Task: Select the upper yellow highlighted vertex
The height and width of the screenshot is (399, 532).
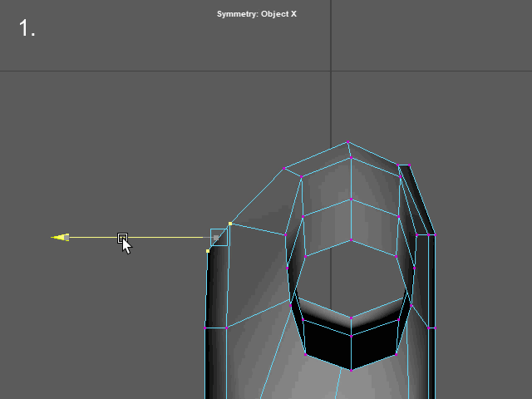Action: pos(230,224)
